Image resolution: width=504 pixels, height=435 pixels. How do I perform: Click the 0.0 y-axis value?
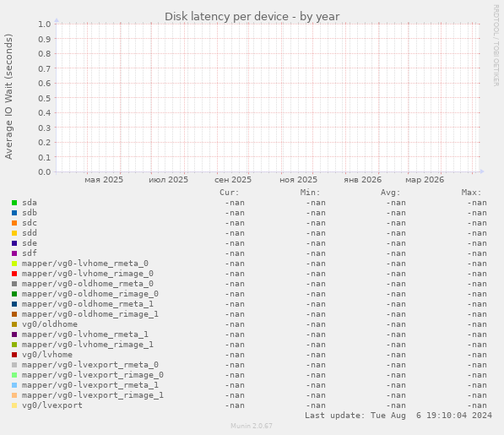[x=45, y=172]
